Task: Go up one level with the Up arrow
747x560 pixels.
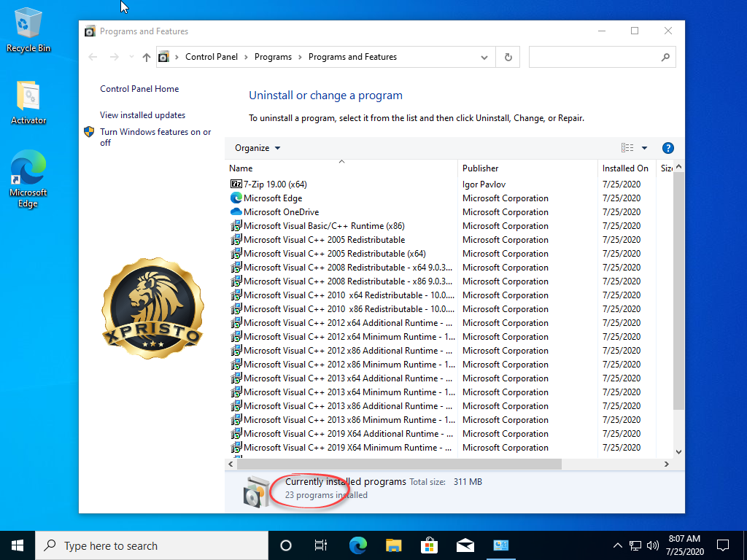Action: 146,57
